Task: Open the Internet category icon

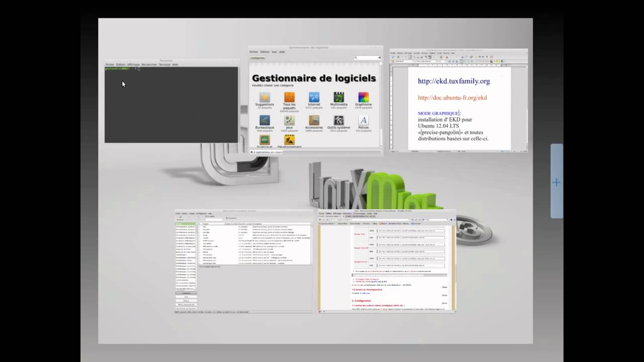Action: 314,97
